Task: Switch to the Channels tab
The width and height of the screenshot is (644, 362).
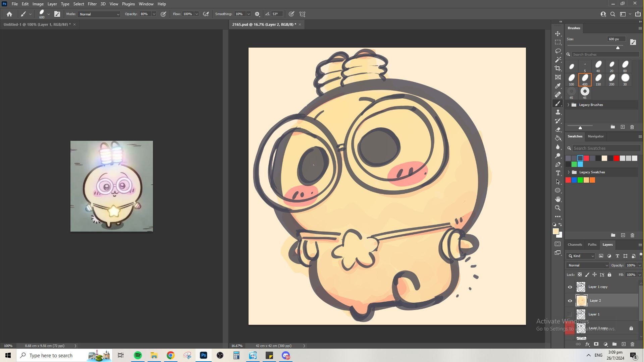Action: pos(575,245)
